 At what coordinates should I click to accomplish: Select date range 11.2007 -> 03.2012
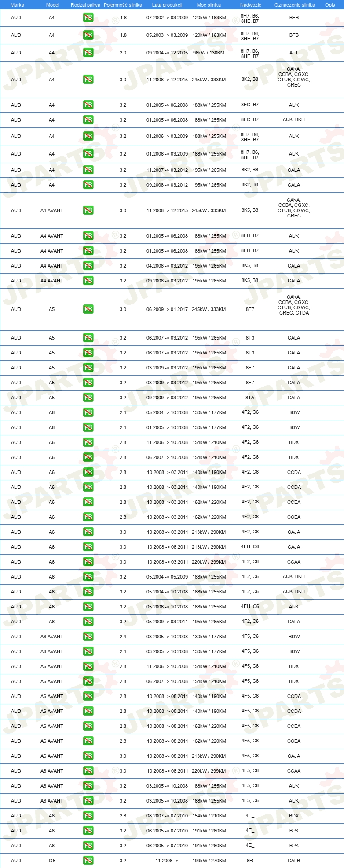[x=167, y=170]
